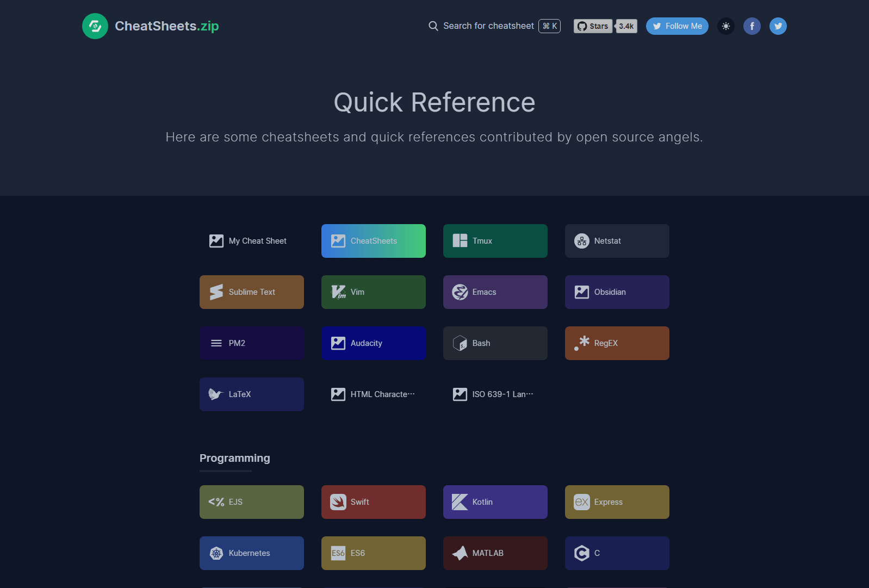
Task: Click the 'Kubernetes' card label
Action: coord(250,553)
